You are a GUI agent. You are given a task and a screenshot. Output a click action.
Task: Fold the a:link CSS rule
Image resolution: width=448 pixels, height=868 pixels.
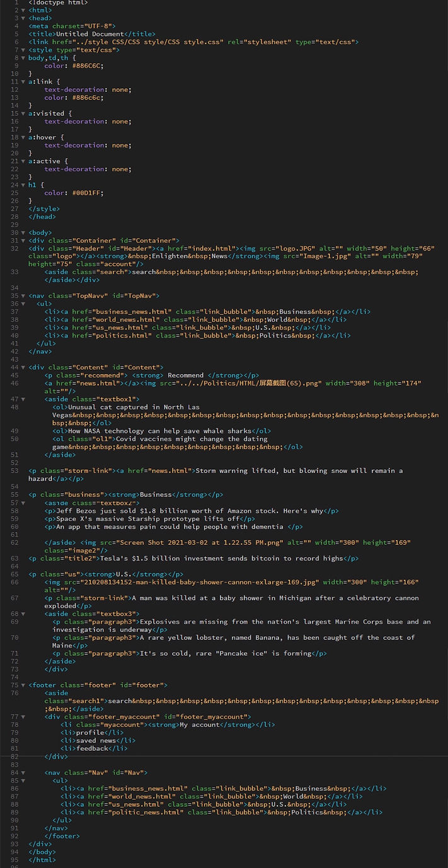pos(23,82)
